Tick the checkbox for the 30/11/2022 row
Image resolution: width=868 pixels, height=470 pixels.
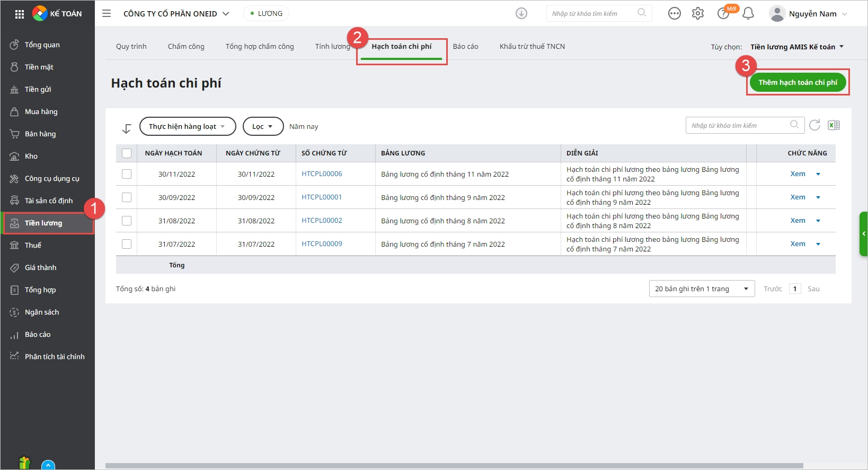pyautogui.click(x=127, y=174)
